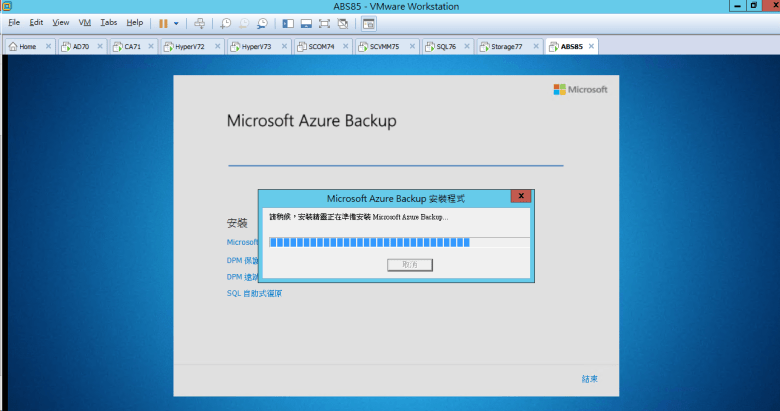Open the snapshot manager icon
Viewport: 780px width, 411px height.
point(262,22)
